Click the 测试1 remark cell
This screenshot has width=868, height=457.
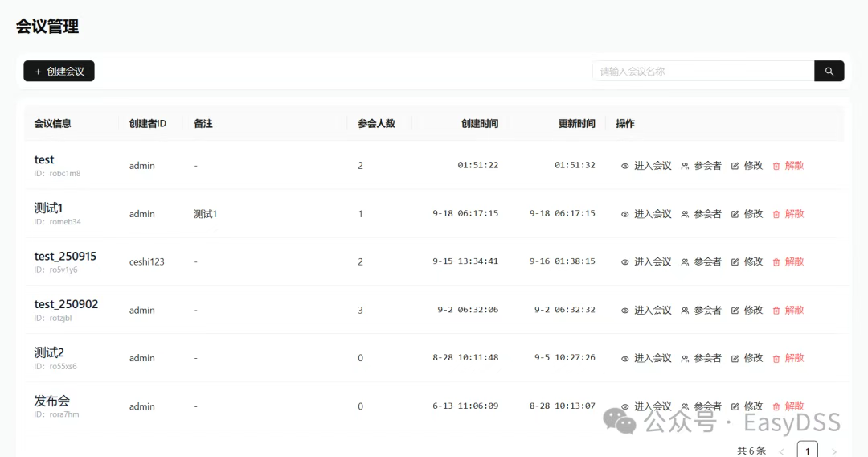click(x=206, y=214)
